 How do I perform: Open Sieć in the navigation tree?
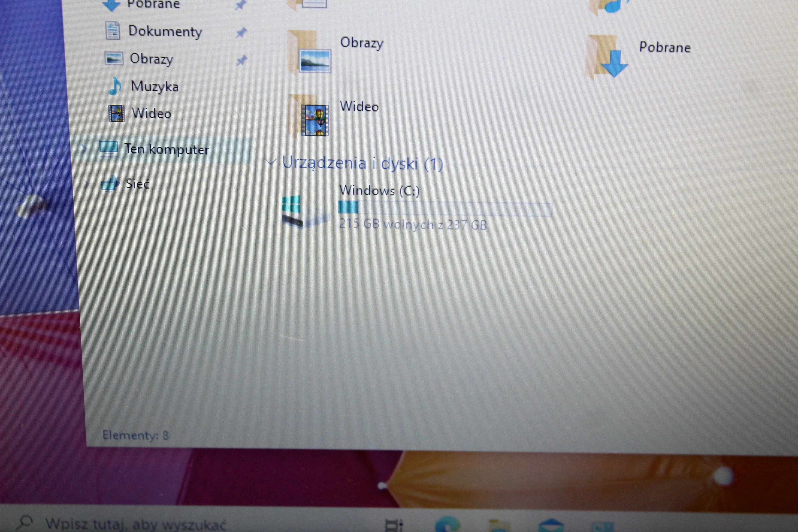(x=137, y=184)
